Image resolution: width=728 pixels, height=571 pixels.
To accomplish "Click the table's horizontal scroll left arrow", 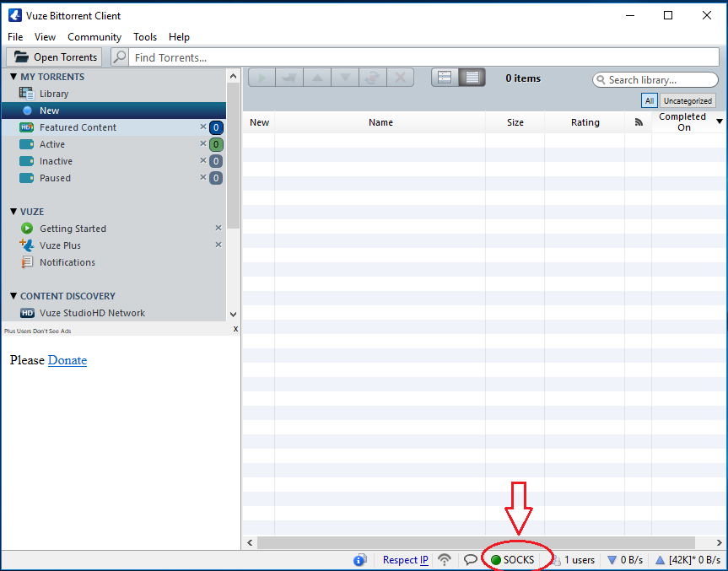I will 250,542.
